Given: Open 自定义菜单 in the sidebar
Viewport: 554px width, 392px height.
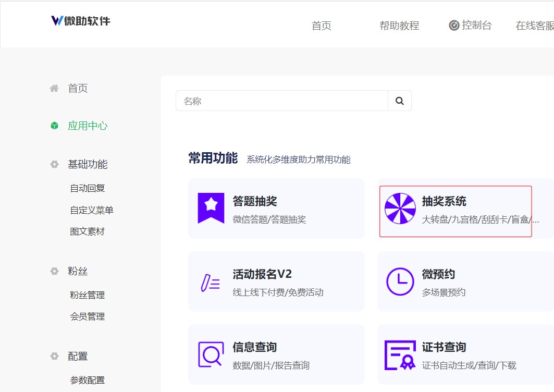Looking at the screenshot, I should (92, 210).
